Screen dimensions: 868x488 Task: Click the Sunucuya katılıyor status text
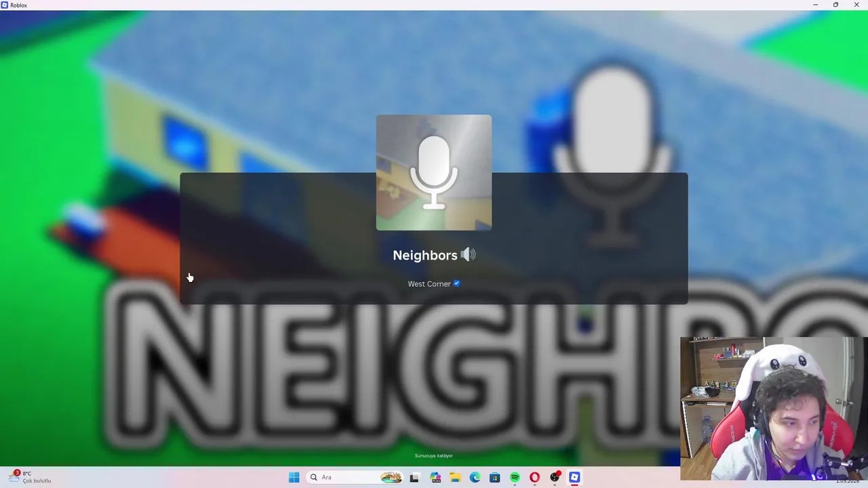coord(434,455)
